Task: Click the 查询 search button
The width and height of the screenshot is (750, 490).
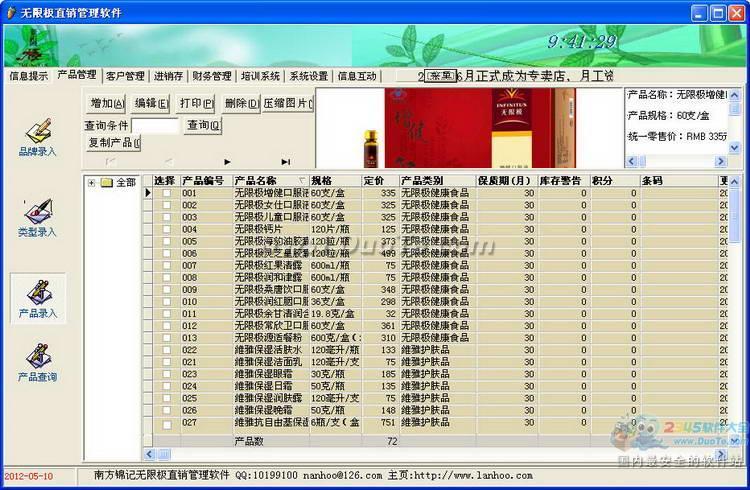Action: 203,125
